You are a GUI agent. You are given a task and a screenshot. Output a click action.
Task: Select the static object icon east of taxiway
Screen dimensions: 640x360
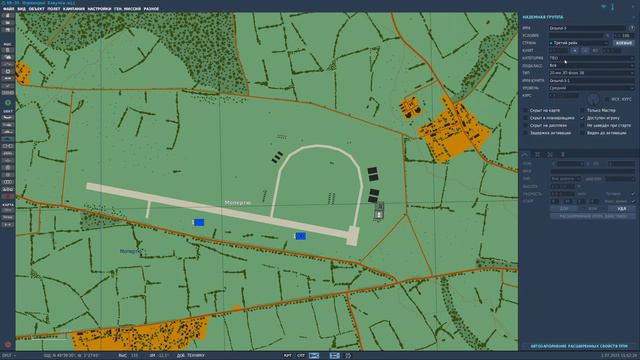point(379,211)
